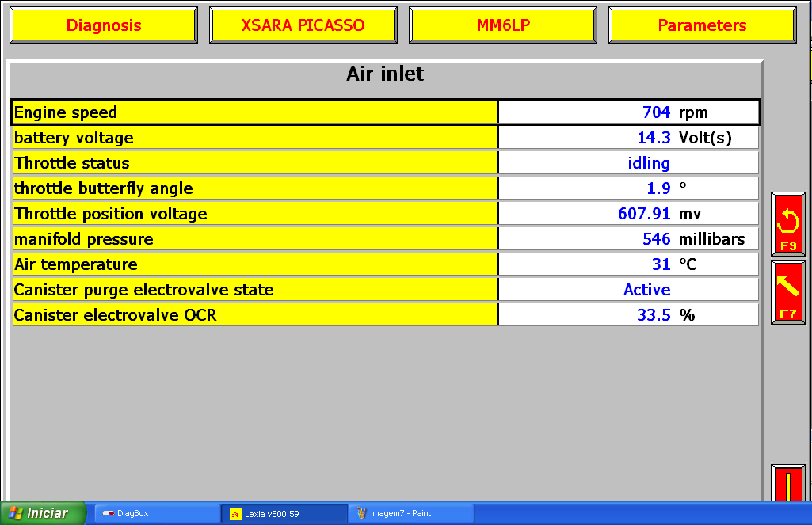
Task: Click the Diagnosis header button
Action: pos(104,25)
